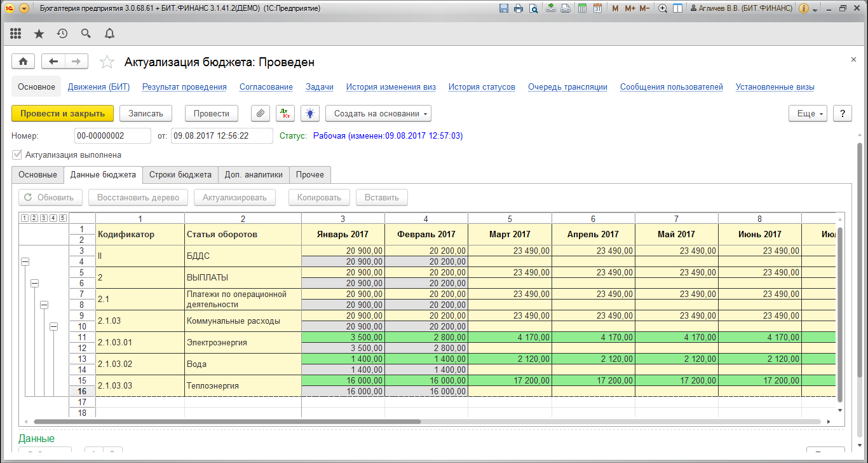Open Очередь трансляции link

[567, 87]
